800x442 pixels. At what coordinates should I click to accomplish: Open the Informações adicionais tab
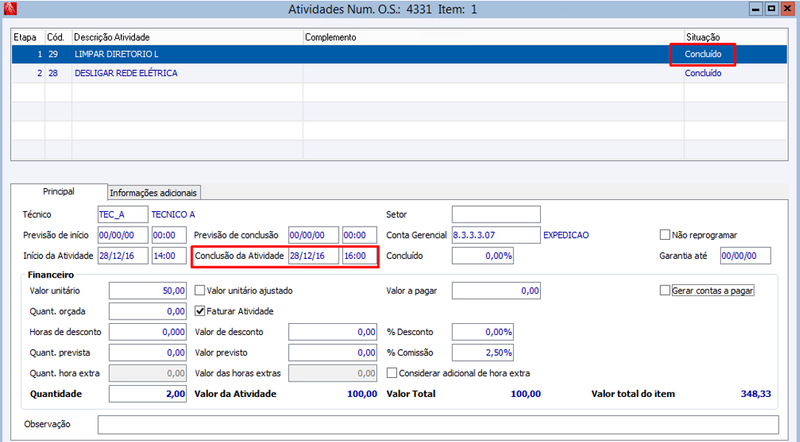click(x=153, y=193)
